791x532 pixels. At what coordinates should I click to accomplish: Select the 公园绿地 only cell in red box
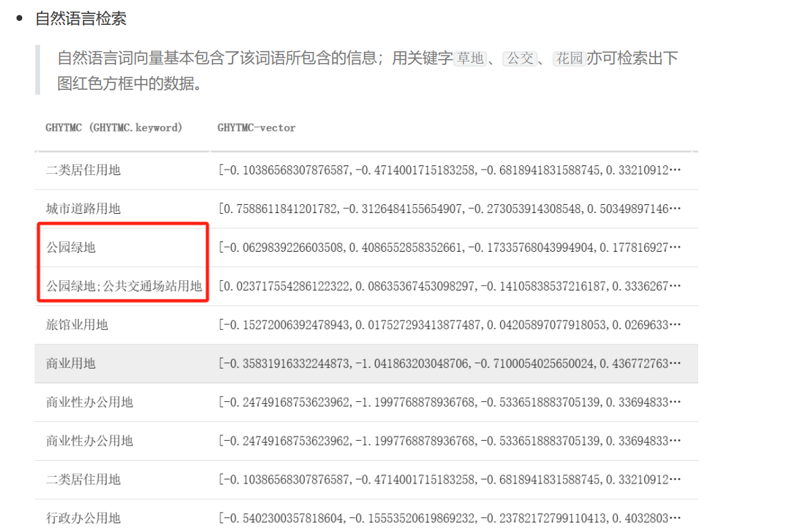coord(71,248)
